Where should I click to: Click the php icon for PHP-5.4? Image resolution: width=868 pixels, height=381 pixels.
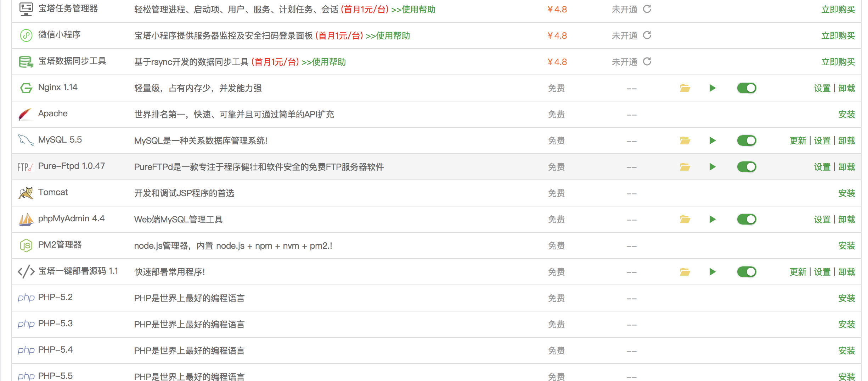(x=26, y=350)
